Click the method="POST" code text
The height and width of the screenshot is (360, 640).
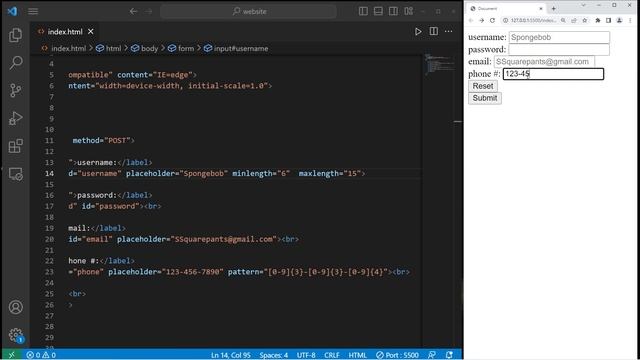click(103, 140)
